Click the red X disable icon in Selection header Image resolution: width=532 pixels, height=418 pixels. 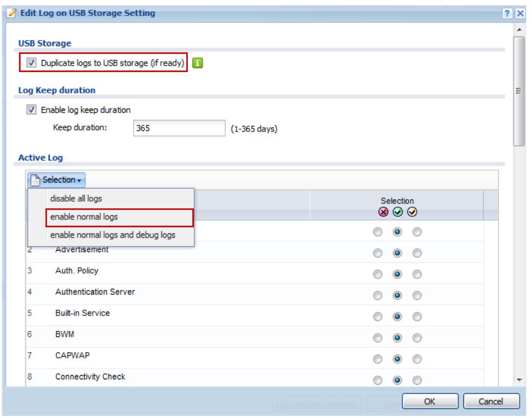pos(383,212)
